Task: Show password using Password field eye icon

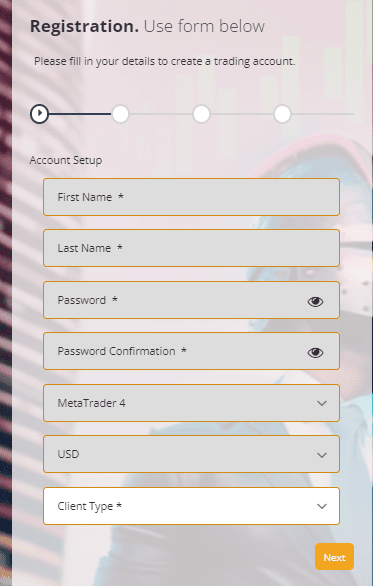Action: [x=315, y=301]
